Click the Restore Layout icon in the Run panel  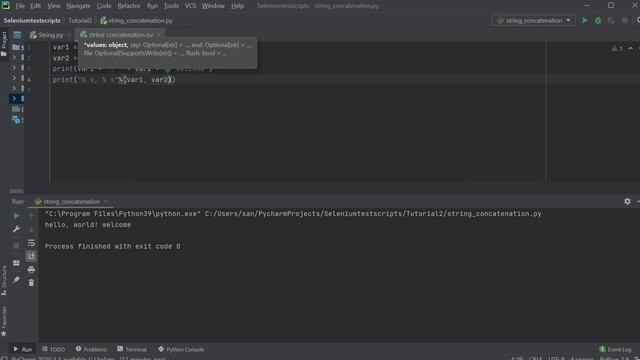pos(16,263)
